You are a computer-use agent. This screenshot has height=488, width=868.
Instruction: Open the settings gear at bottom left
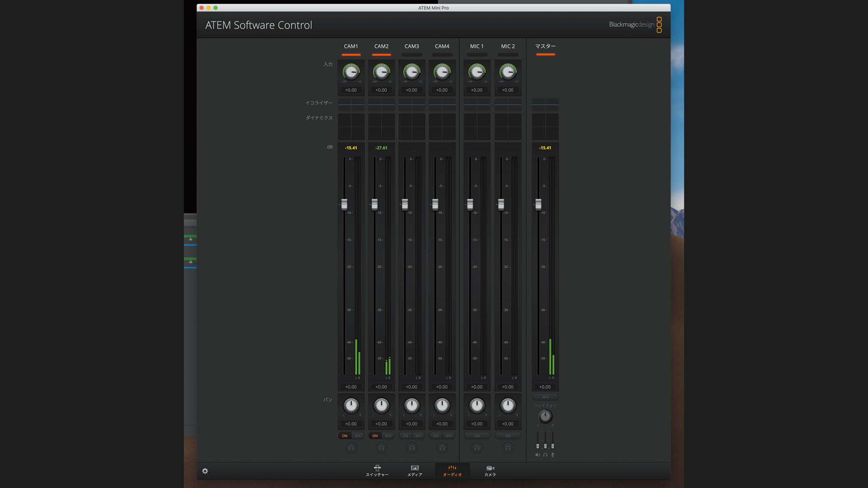pos(205,471)
